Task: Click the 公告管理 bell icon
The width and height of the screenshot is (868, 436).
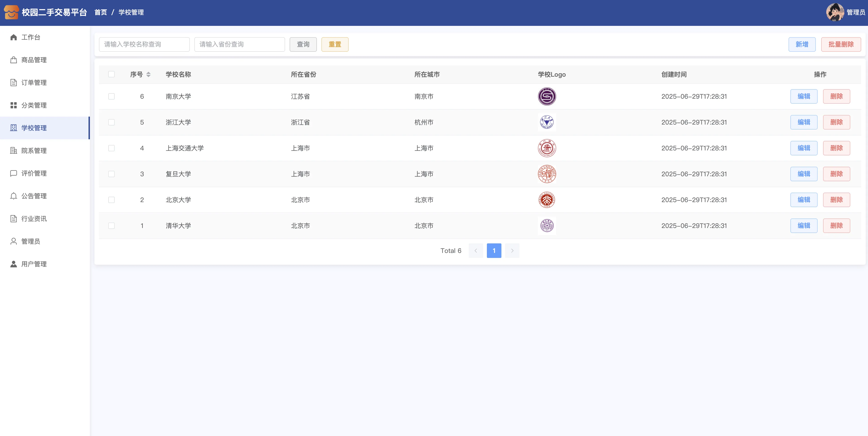Action: pos(13,196)
